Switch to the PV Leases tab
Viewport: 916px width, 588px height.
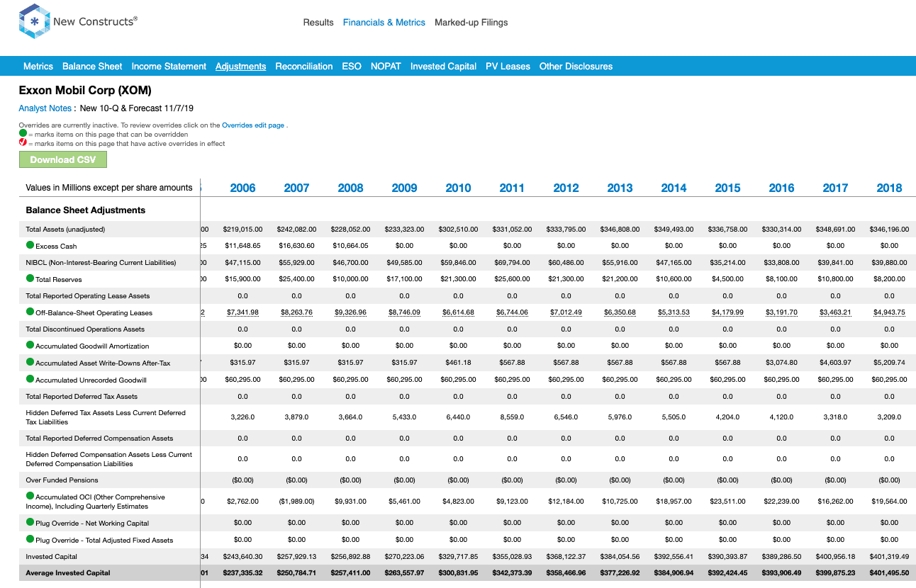[508, 67]
